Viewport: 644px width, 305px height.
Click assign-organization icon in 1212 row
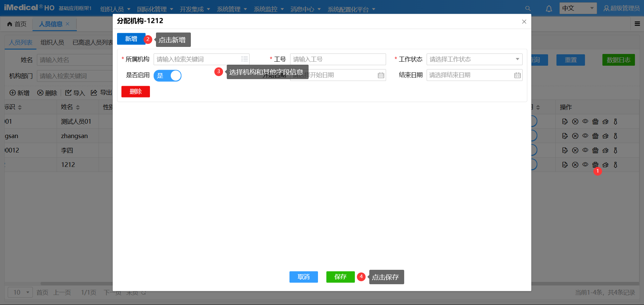(x=595, y=165)
